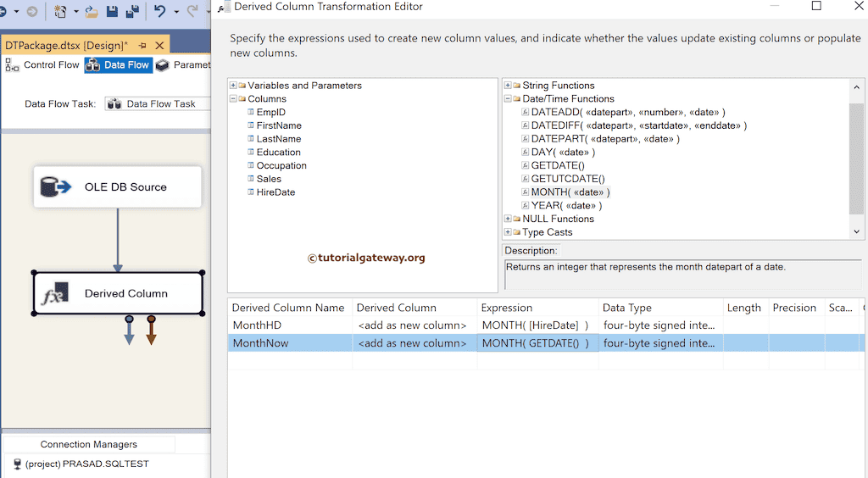Click the Expression column header
Image resolution: width=868 pixels, height=478 pixels.
[537, 308]
